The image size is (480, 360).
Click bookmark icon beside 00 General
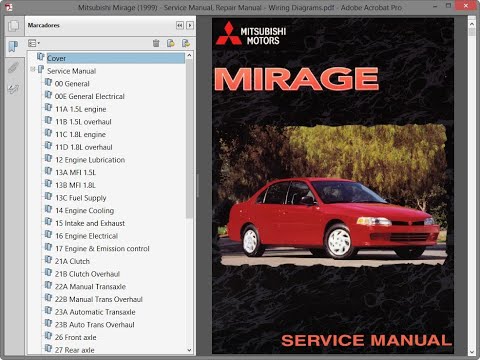click(x=48, y=82)
